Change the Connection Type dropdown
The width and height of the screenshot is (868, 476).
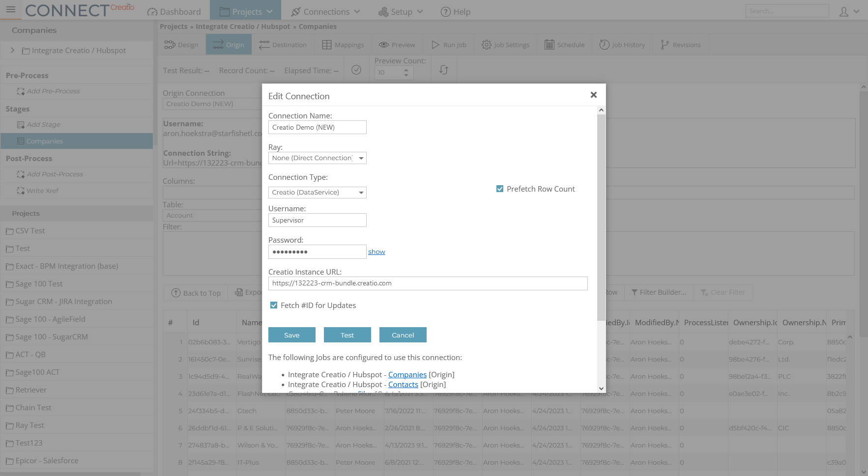click(362, 192)
